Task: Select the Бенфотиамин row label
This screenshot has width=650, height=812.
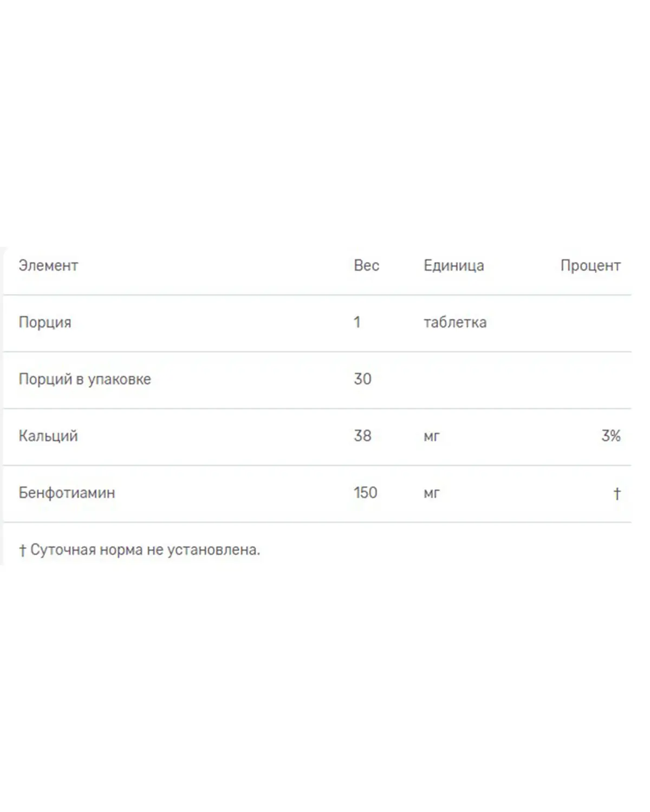Action: tap(67, 493)
